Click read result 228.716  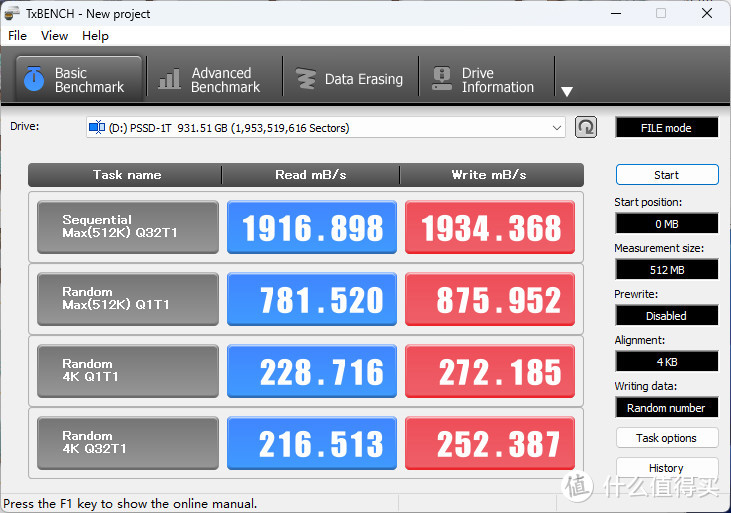[x=312, y=371]
